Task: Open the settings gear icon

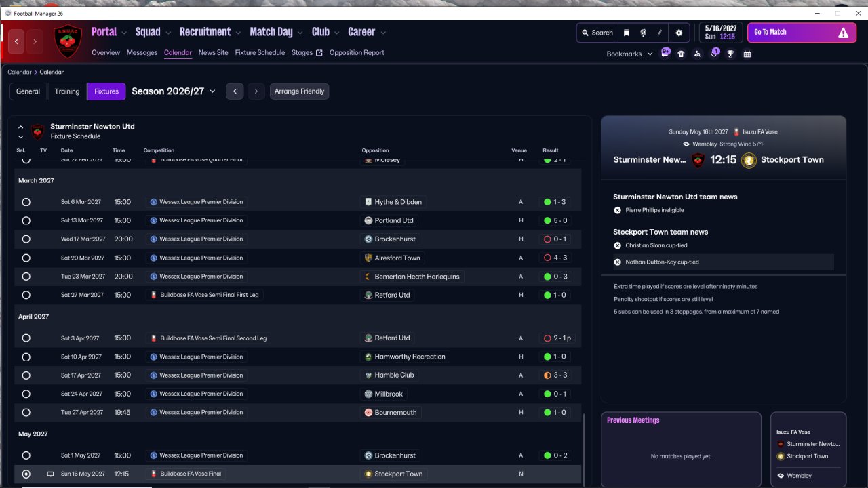Action: [679, 33]
